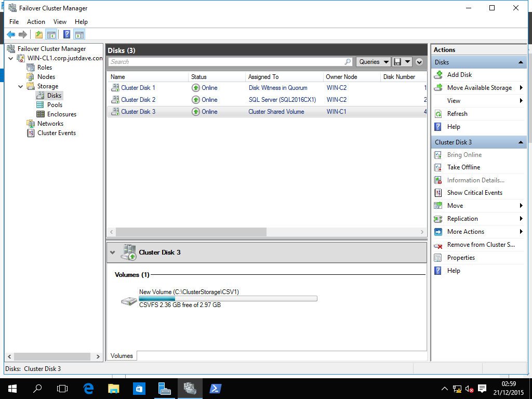Select the Volumes tab
Screen dimensions: 532x399
pyautogui.click(x=122, y=356)
